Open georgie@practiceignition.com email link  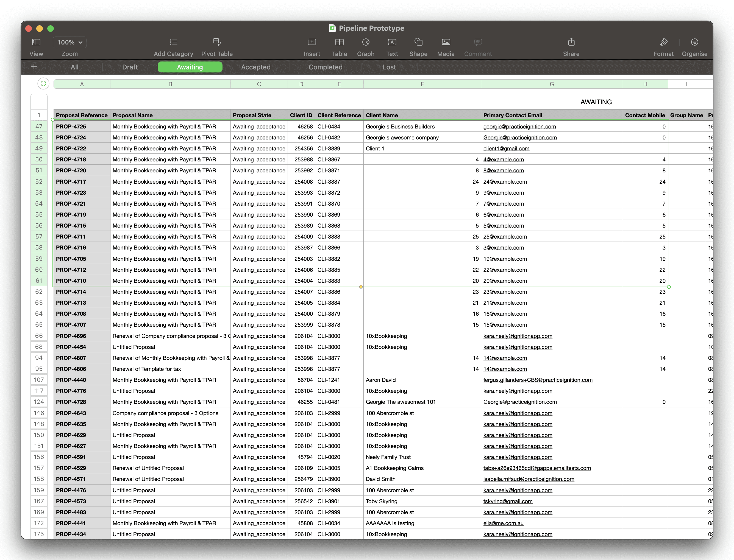coord(519,127)
